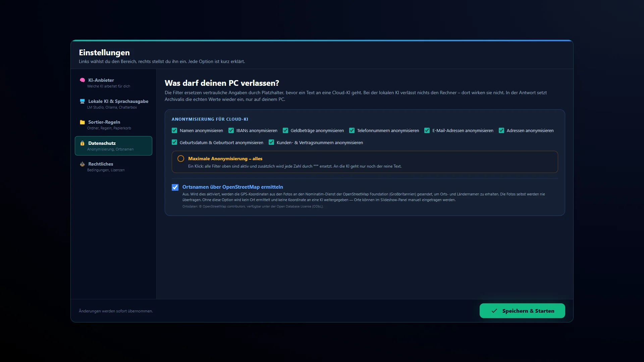Click the computer icon beside Lokale KI & Sprachausgabe
This screenshot has width=644, height=362.
pos(82,101)
